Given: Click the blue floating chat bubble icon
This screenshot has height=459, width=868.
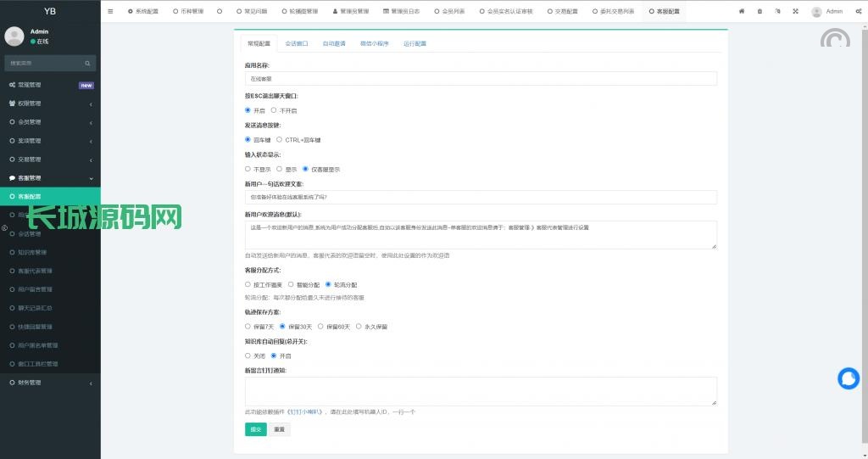Looking at the screenshot, I should pos(848,379).
